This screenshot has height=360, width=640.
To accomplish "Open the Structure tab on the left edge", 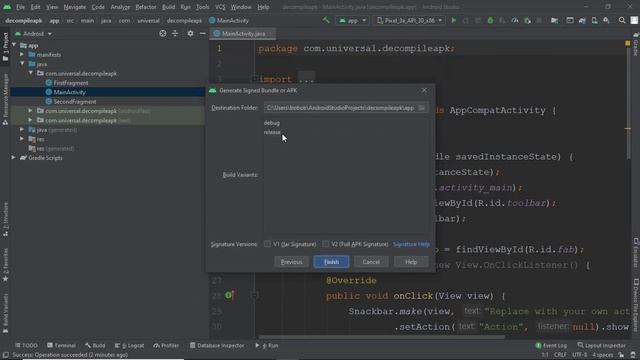I will (5, 220).
